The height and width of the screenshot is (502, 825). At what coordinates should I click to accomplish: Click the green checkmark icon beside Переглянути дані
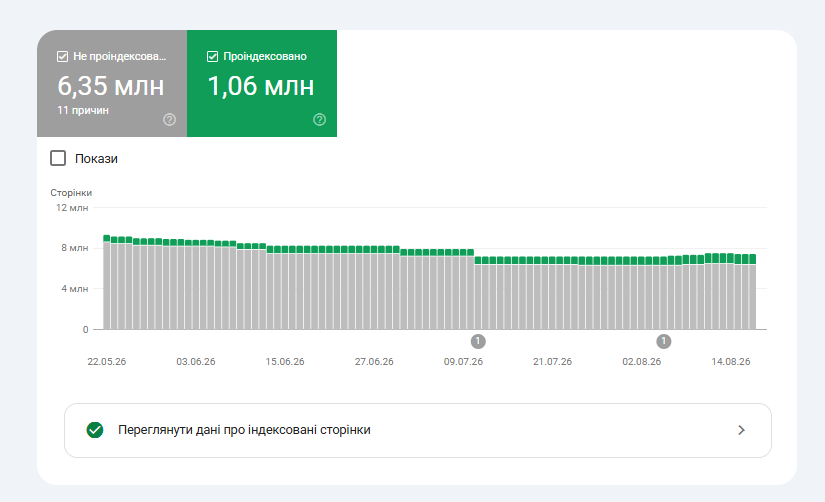pyautogui.click(x=95, y=430)
